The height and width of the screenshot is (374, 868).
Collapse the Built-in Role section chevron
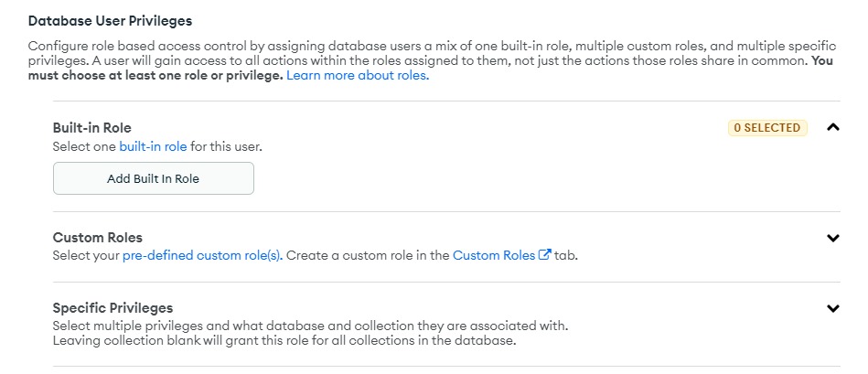pos(832,127)
